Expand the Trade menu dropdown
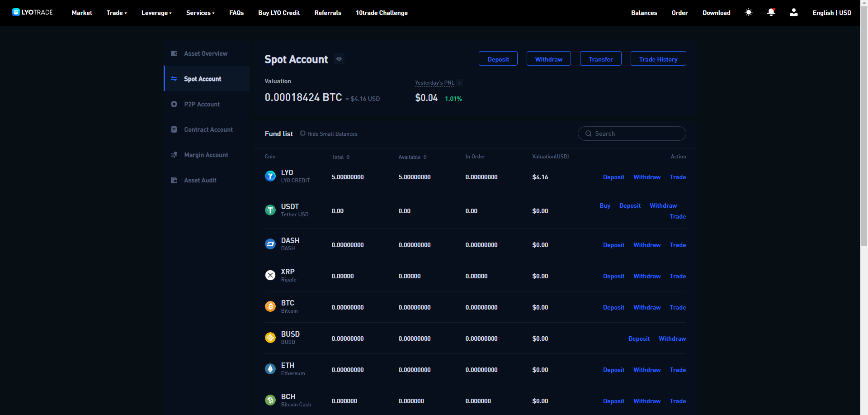Viewport: 868px width, 415px height. (x=117, y=13)
